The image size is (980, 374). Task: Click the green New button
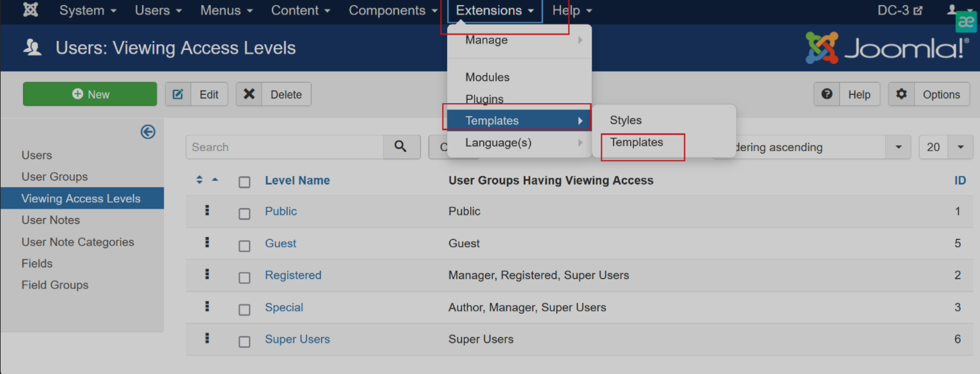tap(90, 94)
